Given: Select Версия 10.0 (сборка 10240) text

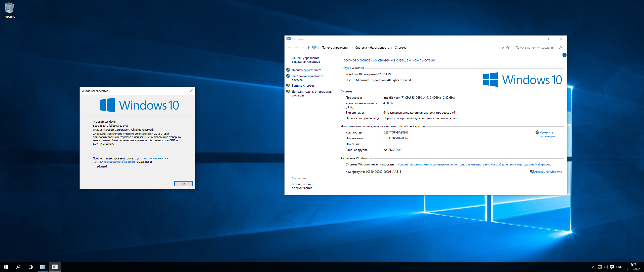Looking at the screenshot, I should (110, 126).
